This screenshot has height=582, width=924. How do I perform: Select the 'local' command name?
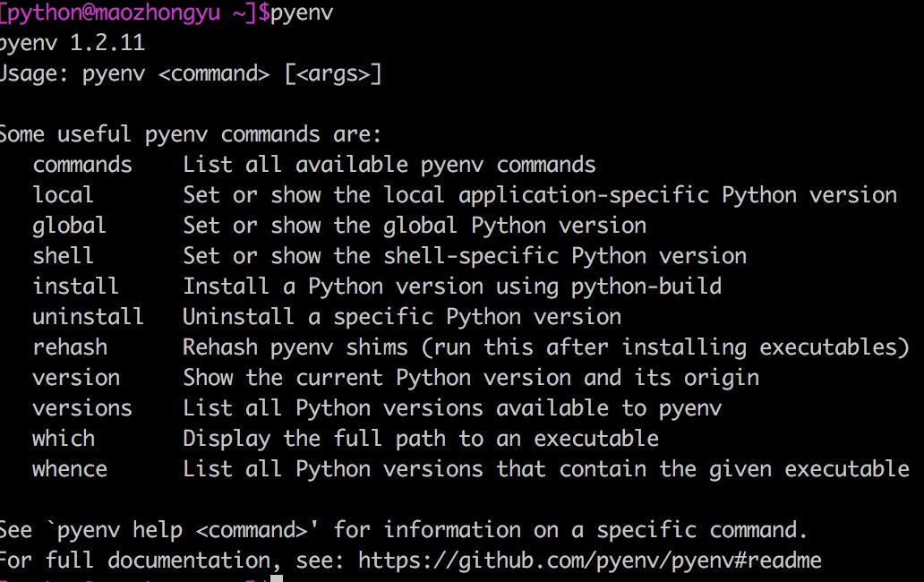tap(63, 195)
